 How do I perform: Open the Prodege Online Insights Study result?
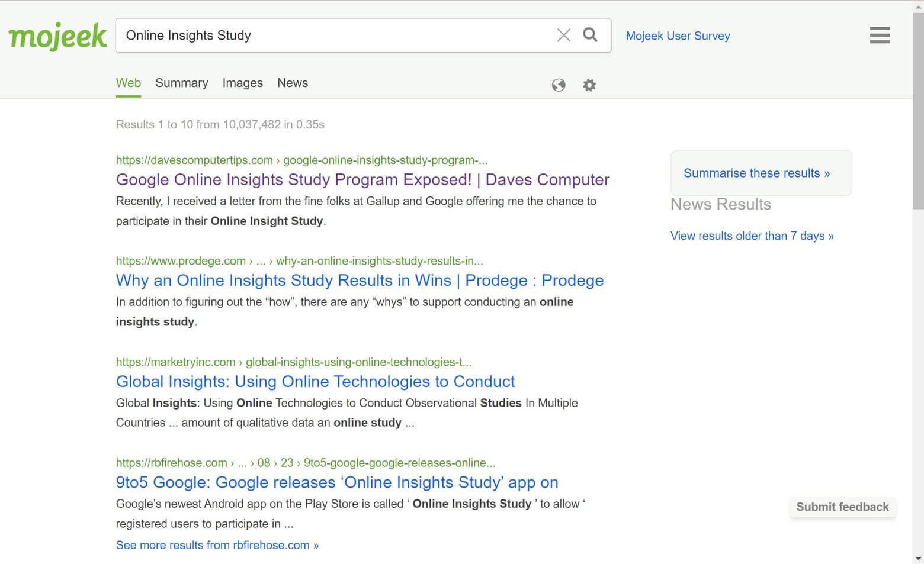point(360,280)
